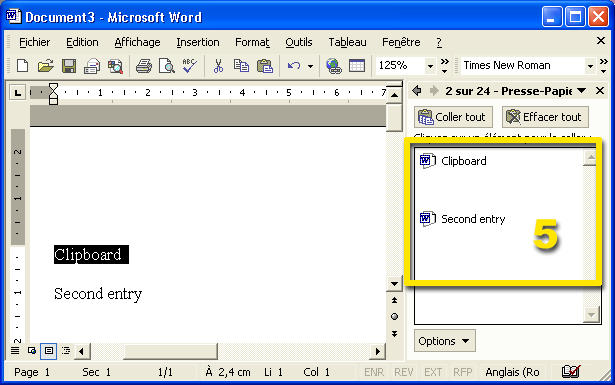The height and width of the screenshot is (385, 615).
Task: Open the Times New Roman font dropdown
Action: point(590,66)
